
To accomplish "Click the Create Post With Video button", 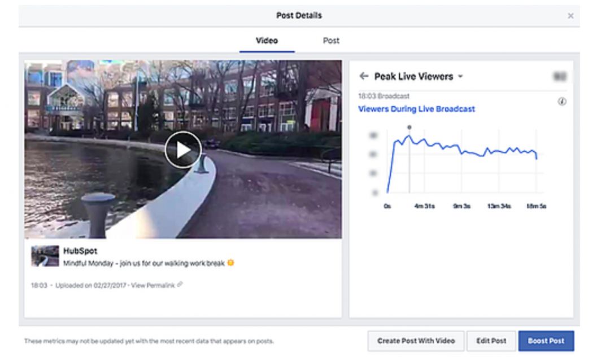I will [416, 341].
